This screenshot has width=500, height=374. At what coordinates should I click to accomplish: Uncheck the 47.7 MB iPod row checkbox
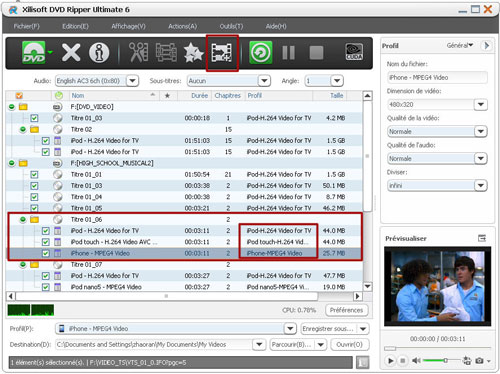[x=46, y=276]
